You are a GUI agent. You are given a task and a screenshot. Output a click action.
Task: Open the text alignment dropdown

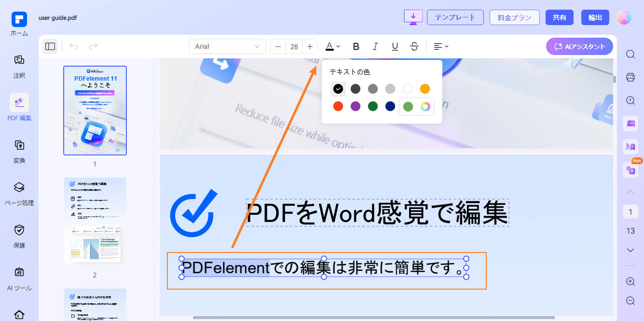441,46
